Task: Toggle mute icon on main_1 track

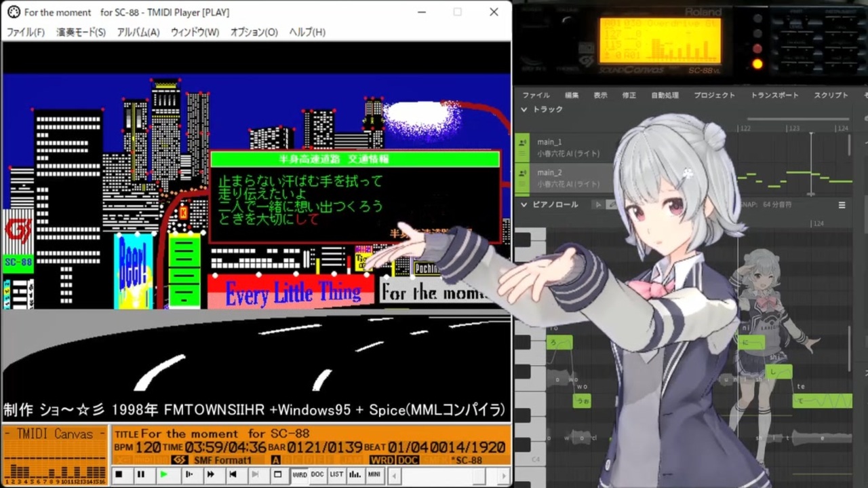Action: 522,143
